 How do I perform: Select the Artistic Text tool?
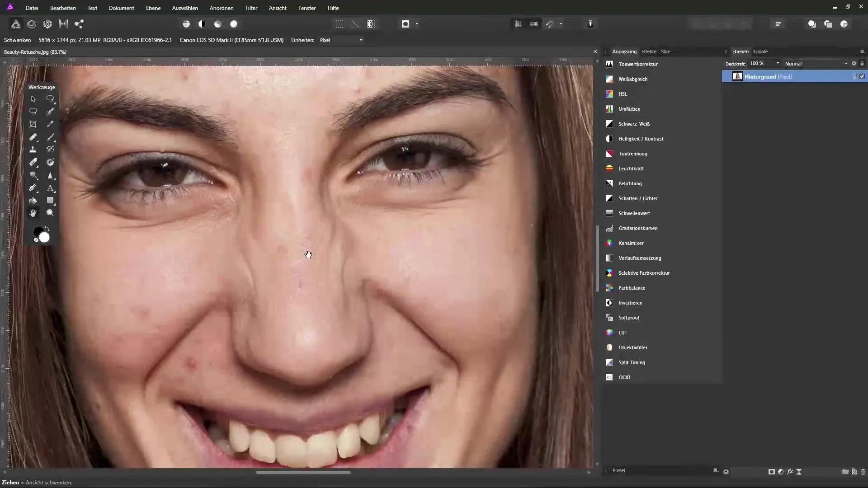[x=50, y=188]
